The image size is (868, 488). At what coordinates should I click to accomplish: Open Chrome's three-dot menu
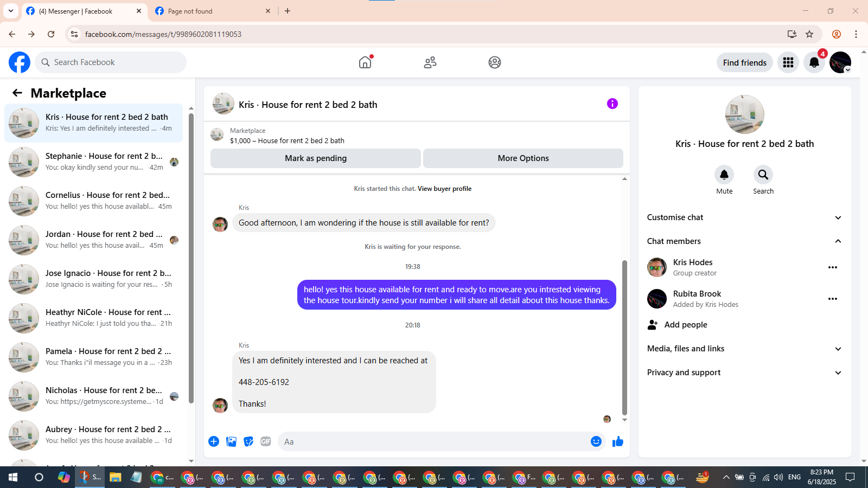coord(856,34)
